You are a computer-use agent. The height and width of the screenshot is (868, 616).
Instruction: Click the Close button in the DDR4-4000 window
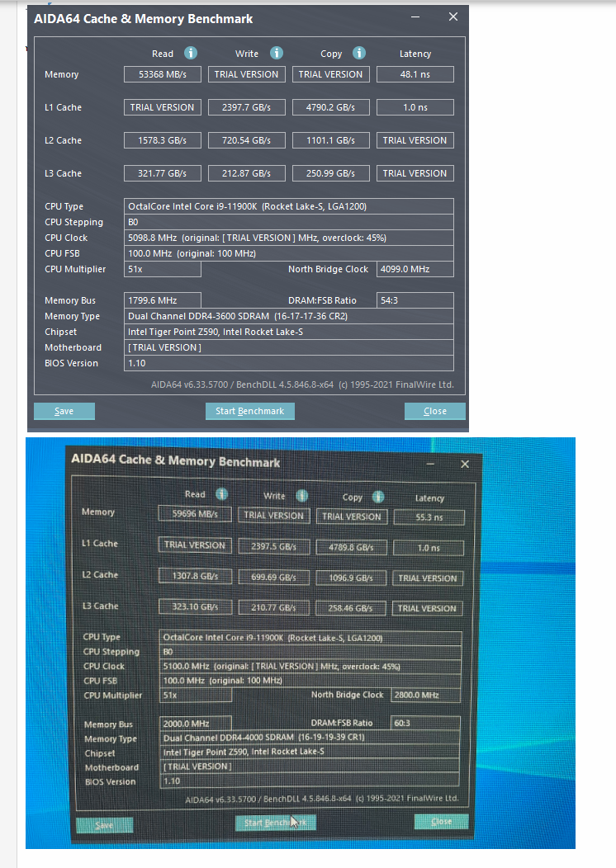pyautogui.click(x=442, y=822)
